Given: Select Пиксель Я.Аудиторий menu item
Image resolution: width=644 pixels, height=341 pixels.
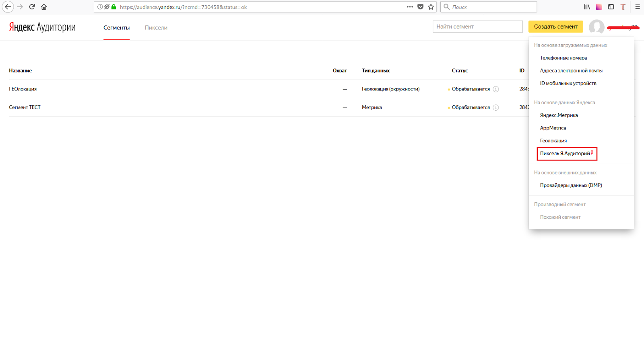Looking at the screenshot, I should pos(567,154).
